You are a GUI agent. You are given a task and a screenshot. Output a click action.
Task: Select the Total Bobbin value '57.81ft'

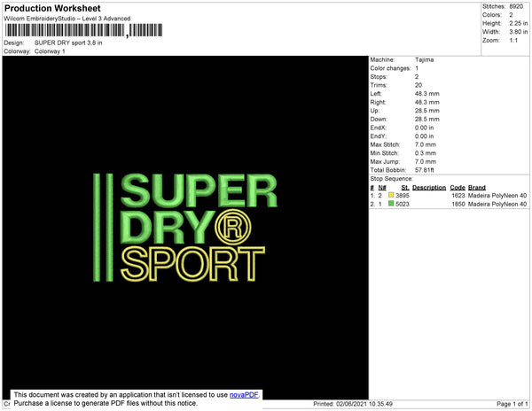tap(425, 170)
